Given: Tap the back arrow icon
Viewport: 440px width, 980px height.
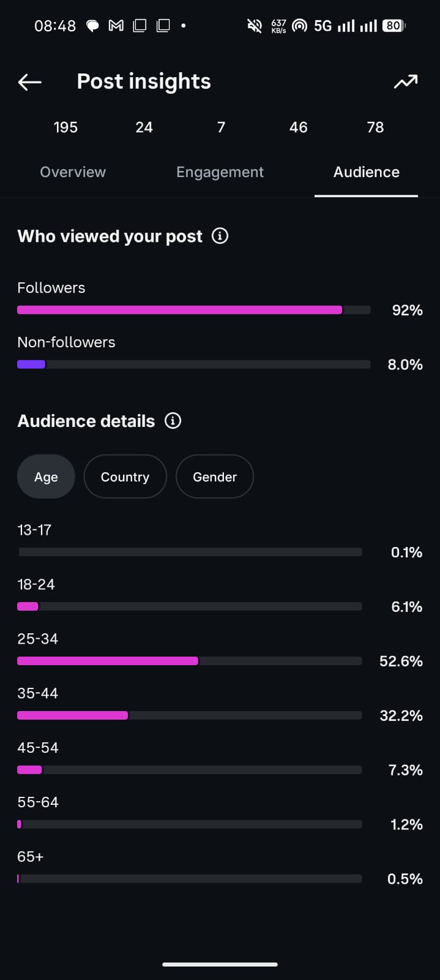Looking at the screenshot, I should tap(29, 82).
